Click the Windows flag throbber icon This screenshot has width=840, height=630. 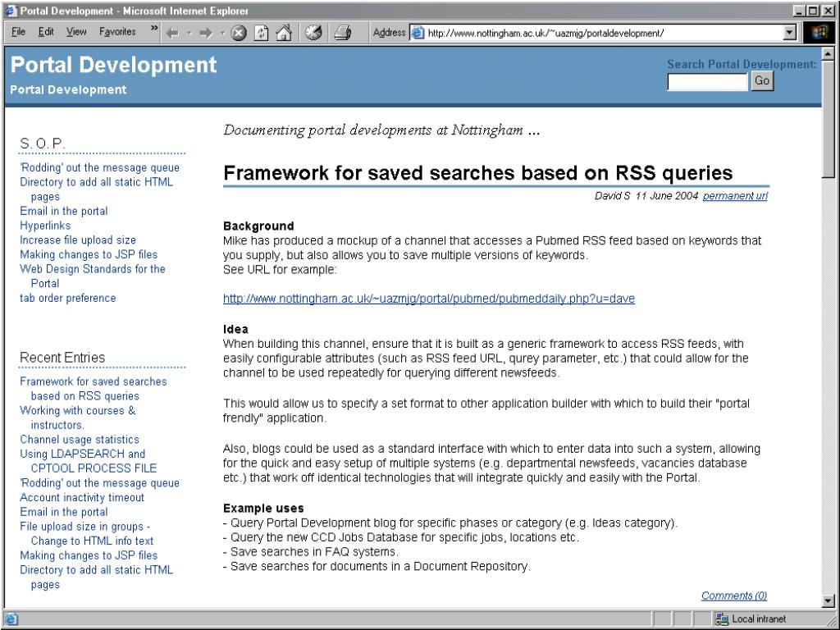(x=819, y=33)
